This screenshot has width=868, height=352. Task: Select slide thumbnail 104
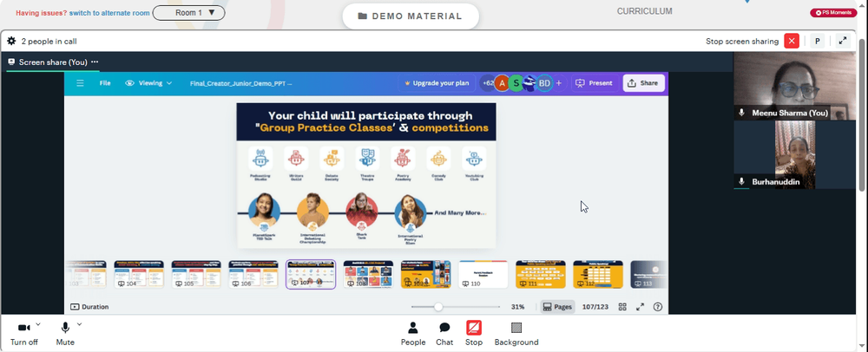[x=139, y=274]
